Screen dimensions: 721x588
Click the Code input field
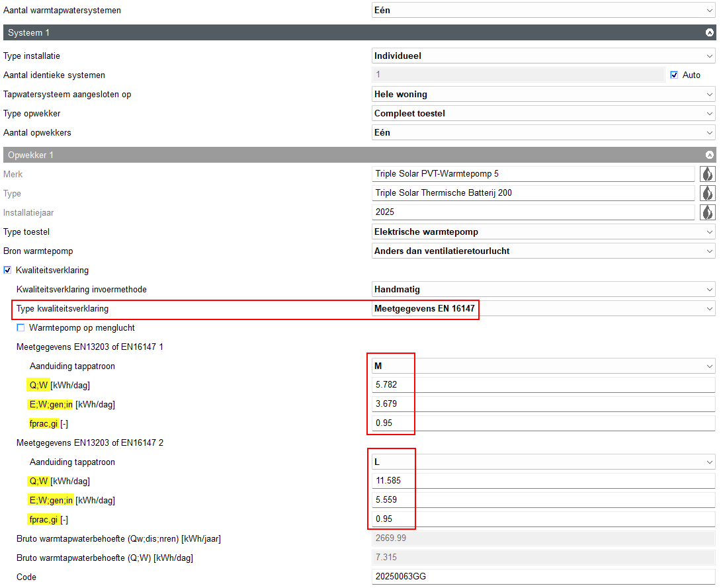(542, 577)
